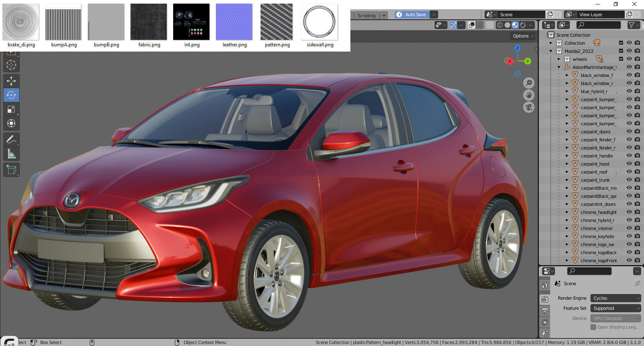The image size is (644, 346).
Task: Expand the carpaint_roof object
Action: (x=567, y=172)
